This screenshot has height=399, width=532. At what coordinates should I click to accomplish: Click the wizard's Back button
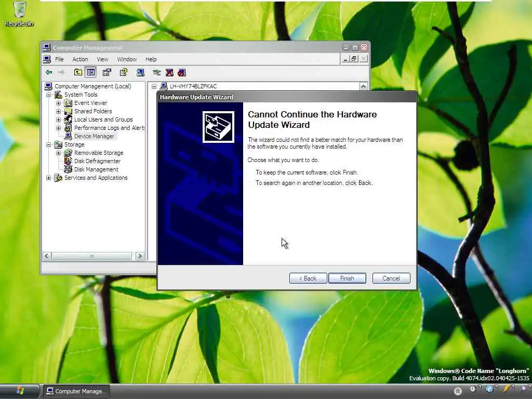[308, 278]
